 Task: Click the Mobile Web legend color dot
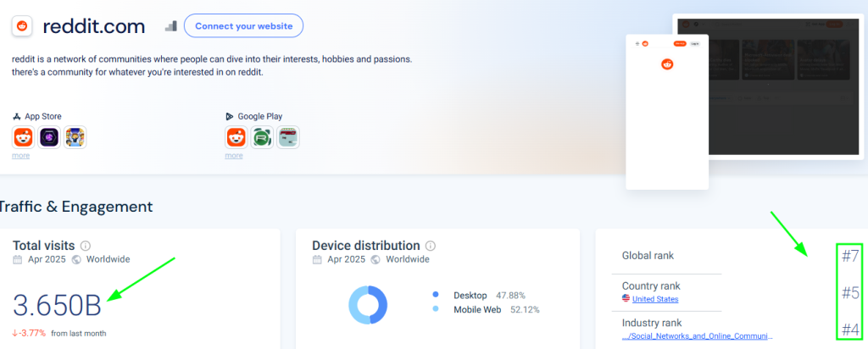tap(436, 309)
